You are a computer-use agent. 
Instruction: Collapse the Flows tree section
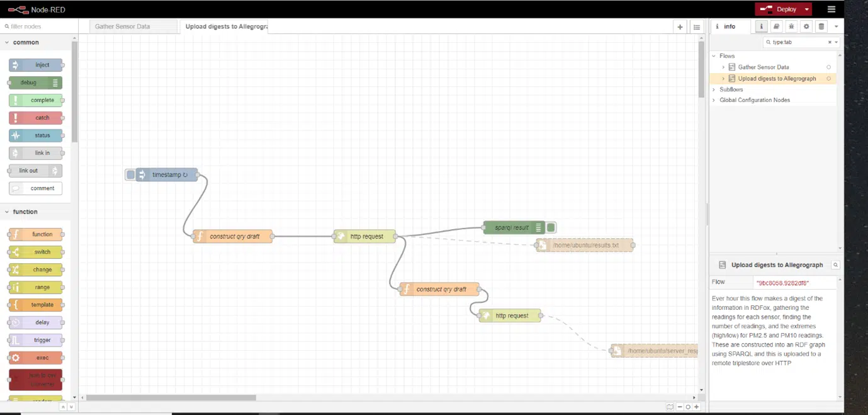(714, 56)
